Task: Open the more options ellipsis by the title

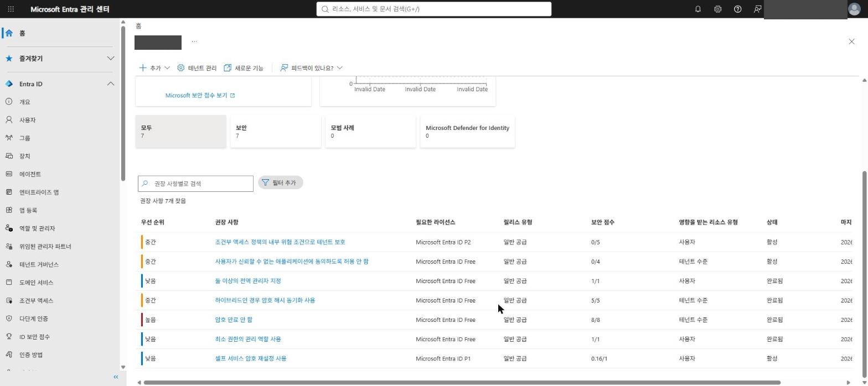Action: [194, 41]
